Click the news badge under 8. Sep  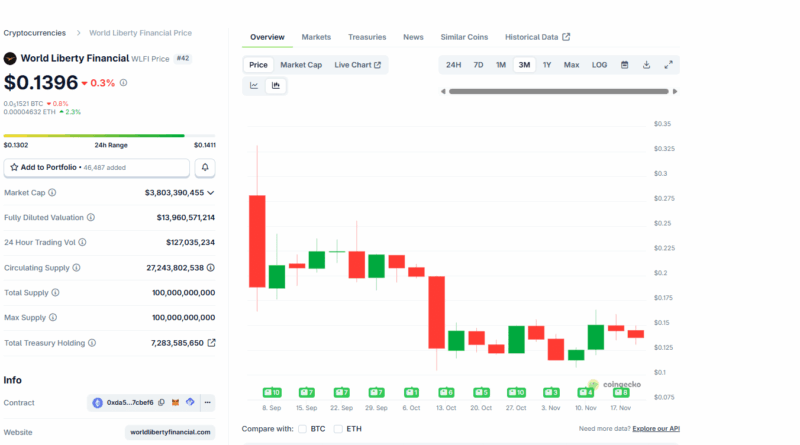[271, 392]
